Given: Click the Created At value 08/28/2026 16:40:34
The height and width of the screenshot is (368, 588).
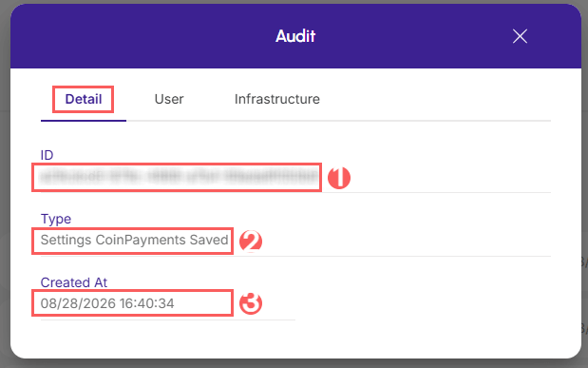Looking at the screenshot, I should [x=107, y=303].
